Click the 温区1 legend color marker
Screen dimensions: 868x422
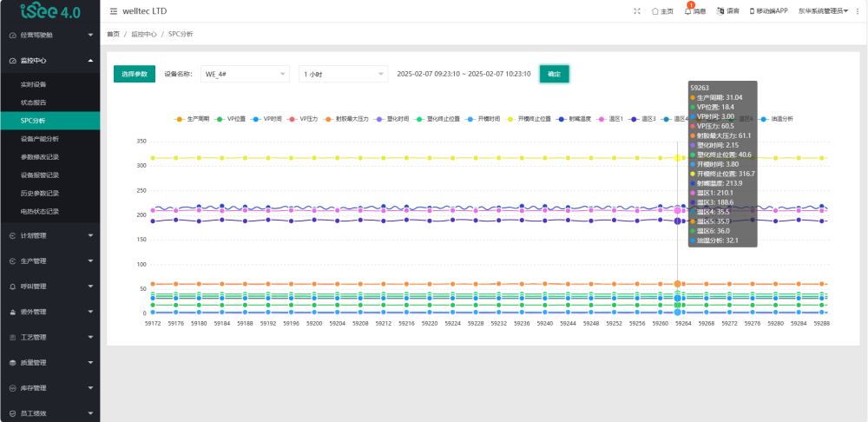[x=600, y=118]
